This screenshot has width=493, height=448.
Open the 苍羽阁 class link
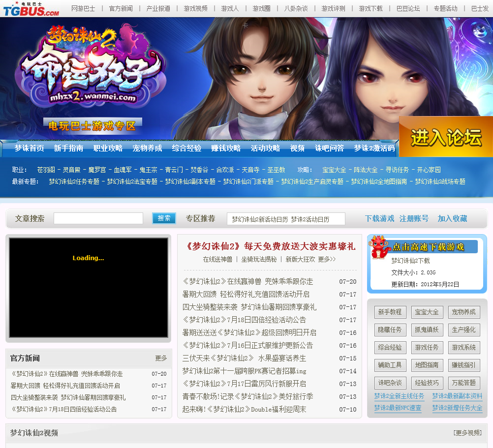point(46,170)
